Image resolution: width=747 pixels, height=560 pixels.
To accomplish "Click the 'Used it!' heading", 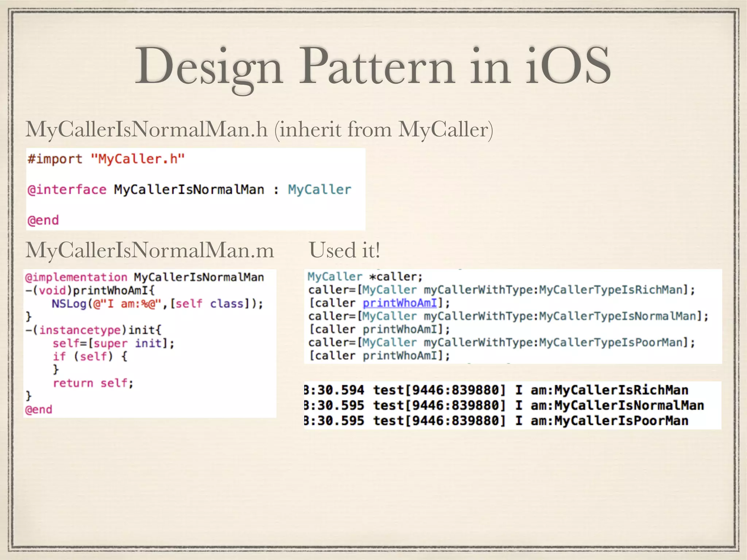I will click(345, 250).
